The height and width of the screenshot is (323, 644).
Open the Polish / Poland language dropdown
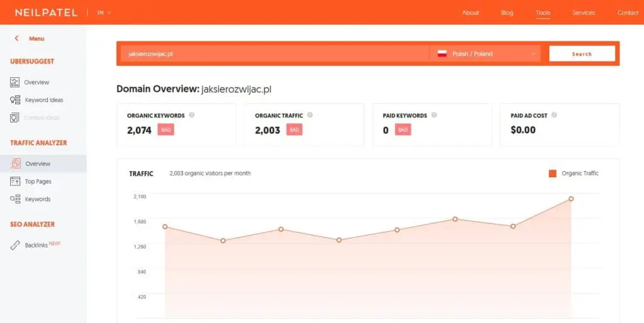point(485,54)
